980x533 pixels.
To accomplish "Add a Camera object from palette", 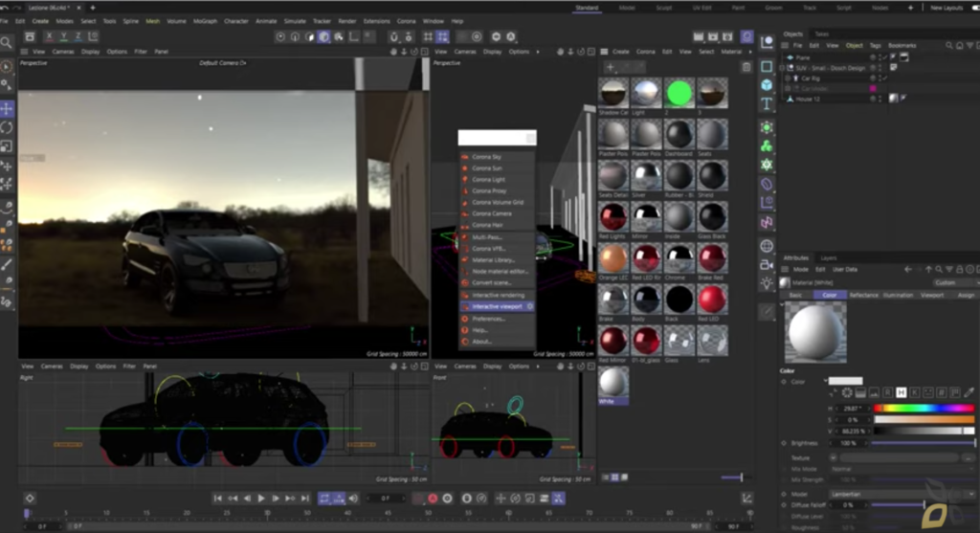I will point(767,265).
